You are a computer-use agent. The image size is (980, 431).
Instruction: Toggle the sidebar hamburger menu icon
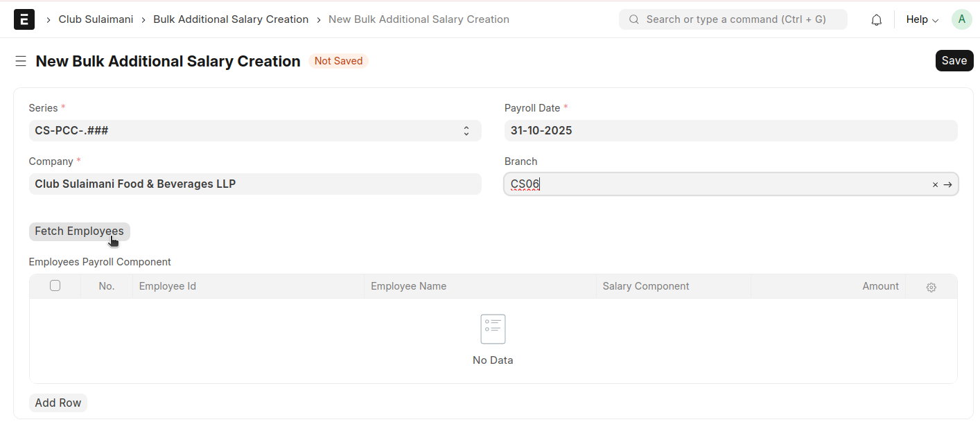pos(21,62)
